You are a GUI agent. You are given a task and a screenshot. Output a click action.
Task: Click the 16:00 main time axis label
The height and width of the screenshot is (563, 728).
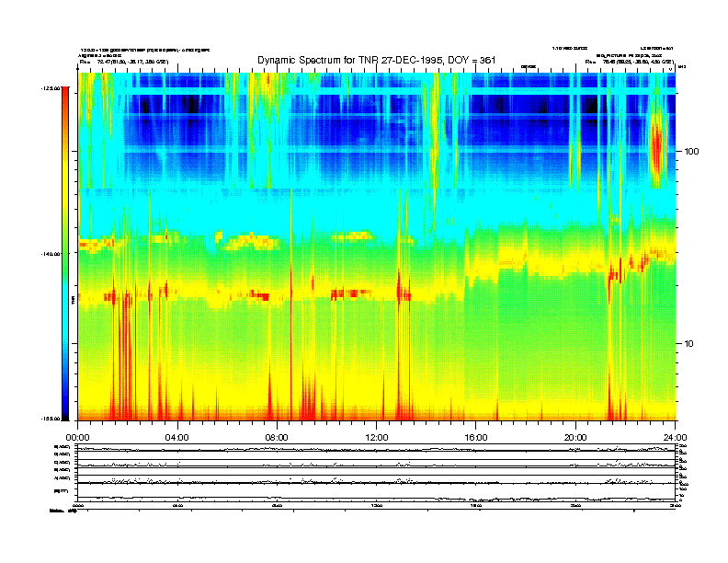[476, 438]
